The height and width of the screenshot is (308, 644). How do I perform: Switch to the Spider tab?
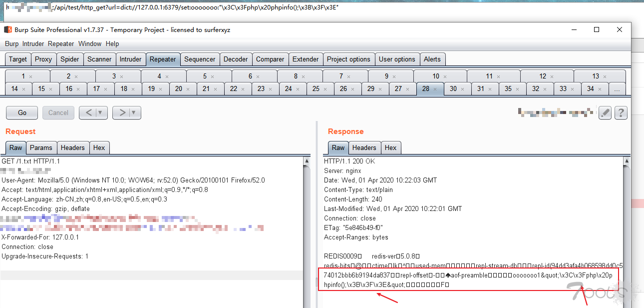click(x=70, y=59)
